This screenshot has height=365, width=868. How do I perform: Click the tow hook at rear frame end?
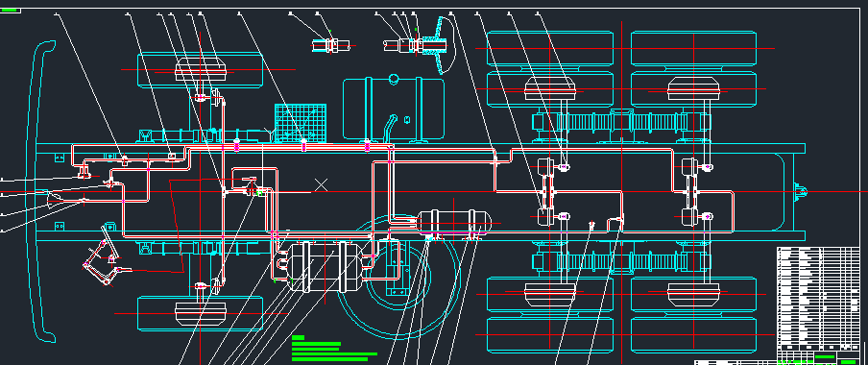801,192
